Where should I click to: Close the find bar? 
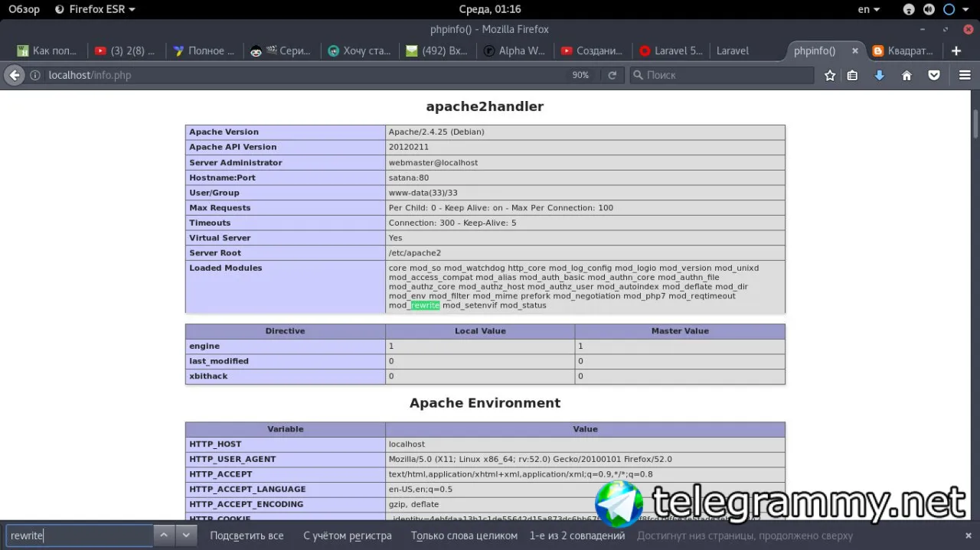tap(969, 535)
